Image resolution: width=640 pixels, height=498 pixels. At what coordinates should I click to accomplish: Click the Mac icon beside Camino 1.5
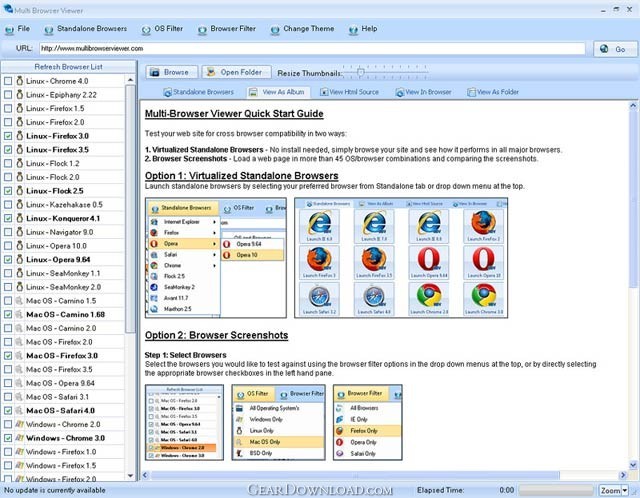tap(19, 301)
